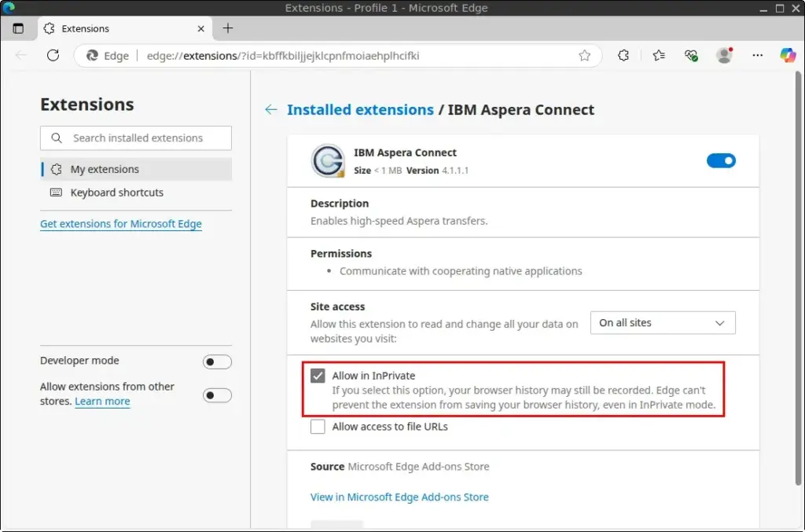805x532 pixels.
Task: Click the Communicate with cooperating native applications permission
Action: [461, 271]
